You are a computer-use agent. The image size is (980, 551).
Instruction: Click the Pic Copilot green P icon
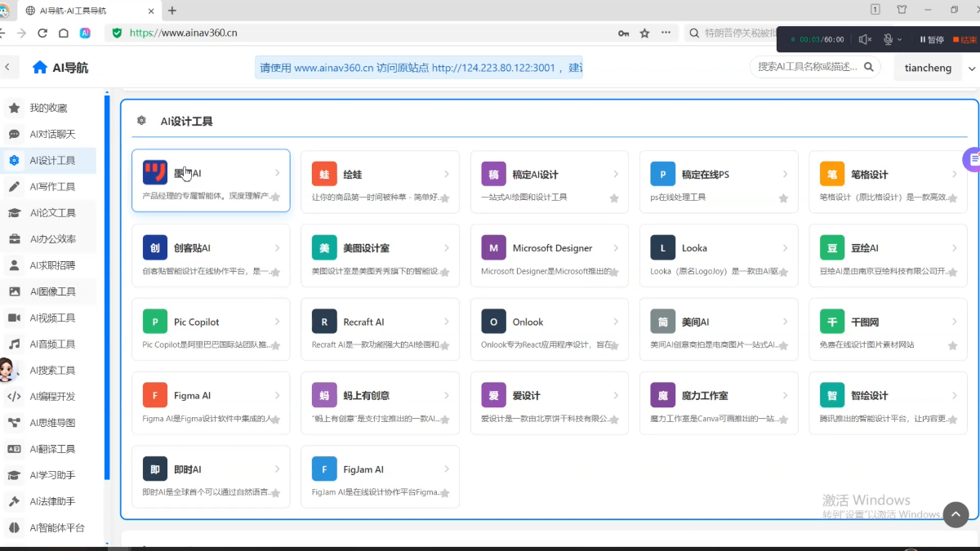pos(155,322)
